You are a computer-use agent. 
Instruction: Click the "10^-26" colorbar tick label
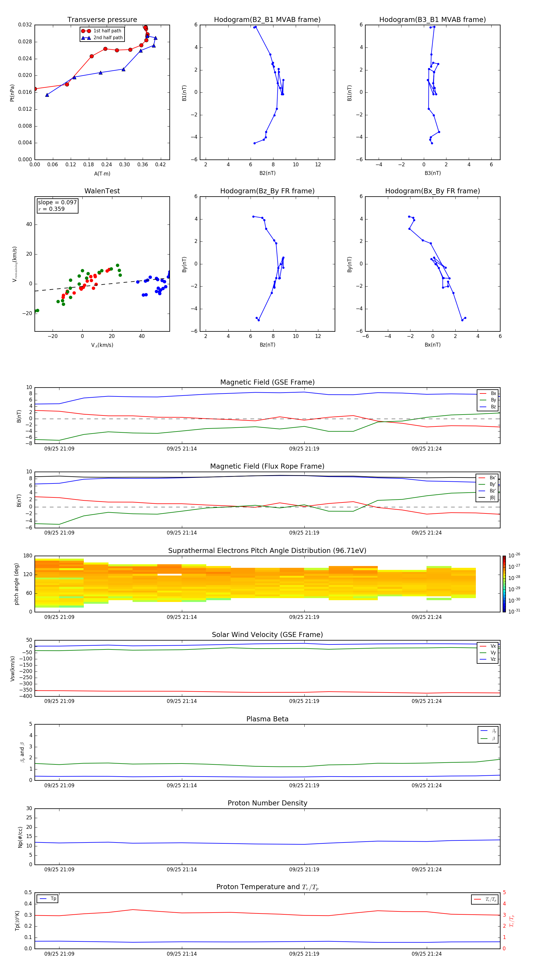tap(514, 555)
